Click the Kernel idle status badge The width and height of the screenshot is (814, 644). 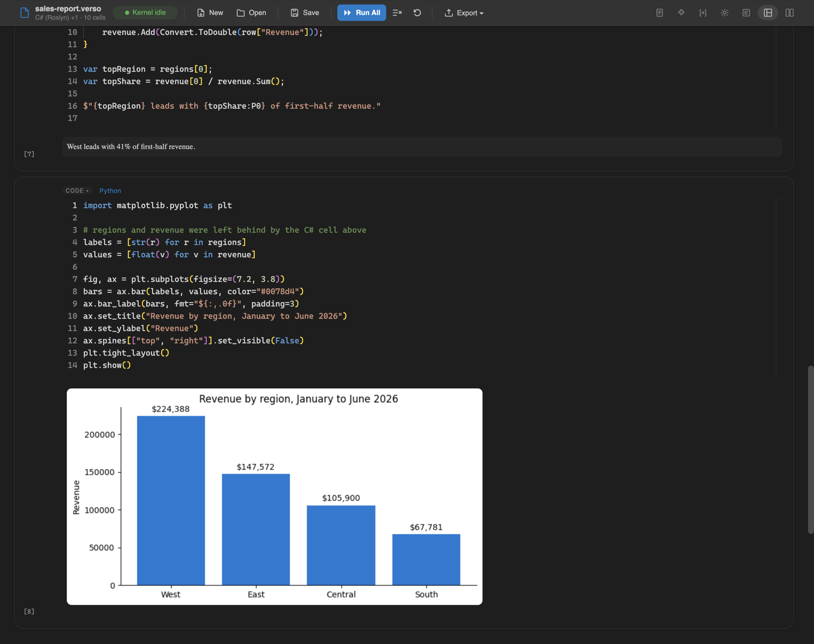pos(145,12)
